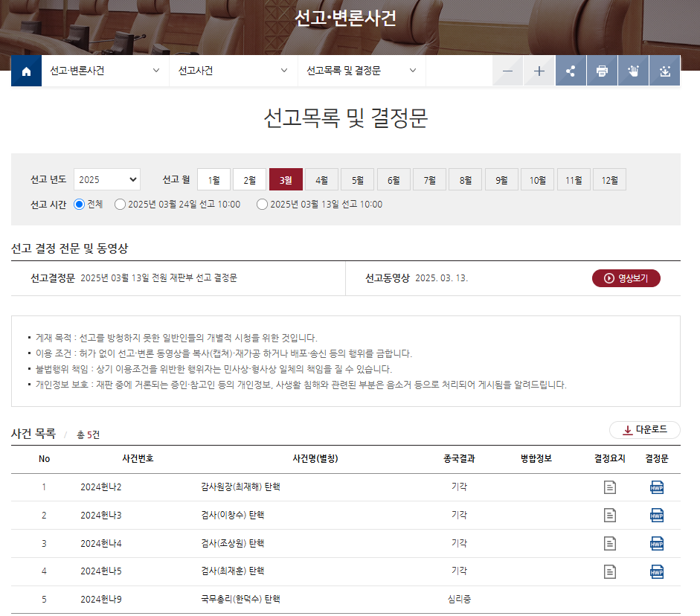This screenshot has height=616, width=700.
Task: Switch to 5월 month tab
Action: 358,179
